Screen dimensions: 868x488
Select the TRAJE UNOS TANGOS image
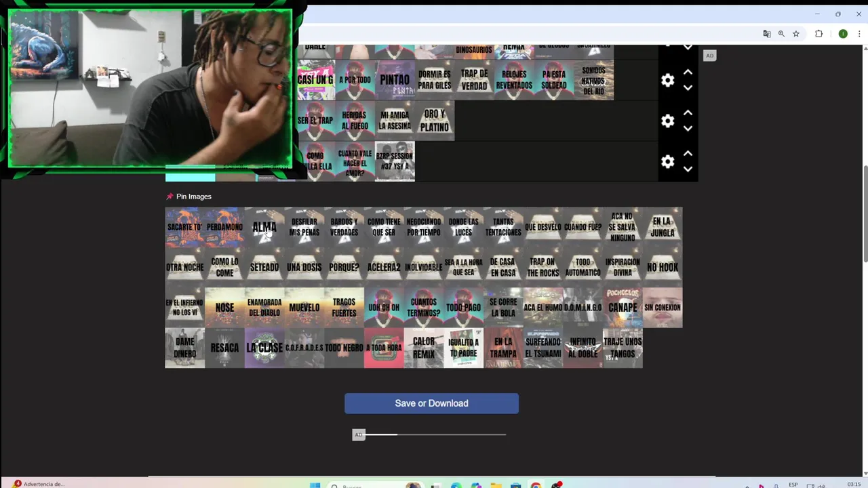(623, 348)
